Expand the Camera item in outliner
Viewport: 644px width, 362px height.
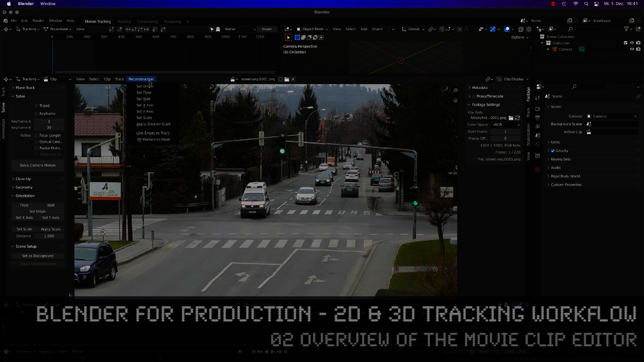click(549, 49)
